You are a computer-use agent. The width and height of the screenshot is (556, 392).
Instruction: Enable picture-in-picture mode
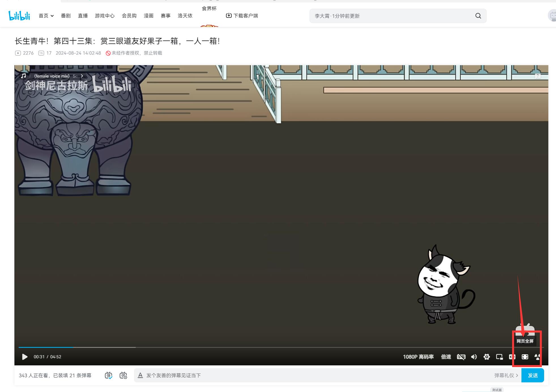[499, 357]
